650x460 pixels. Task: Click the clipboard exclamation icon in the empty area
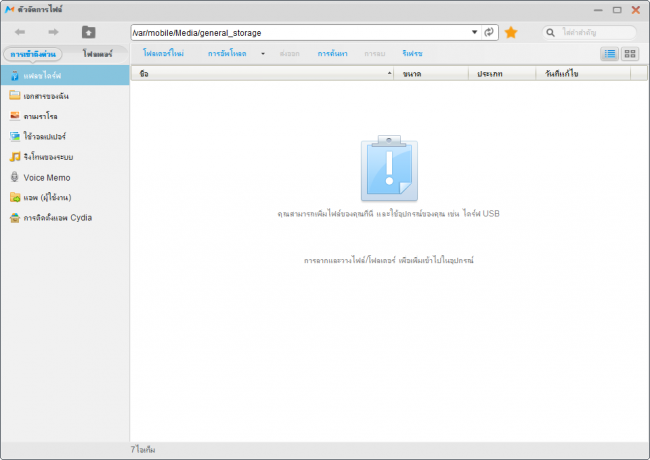pos(389,168)
